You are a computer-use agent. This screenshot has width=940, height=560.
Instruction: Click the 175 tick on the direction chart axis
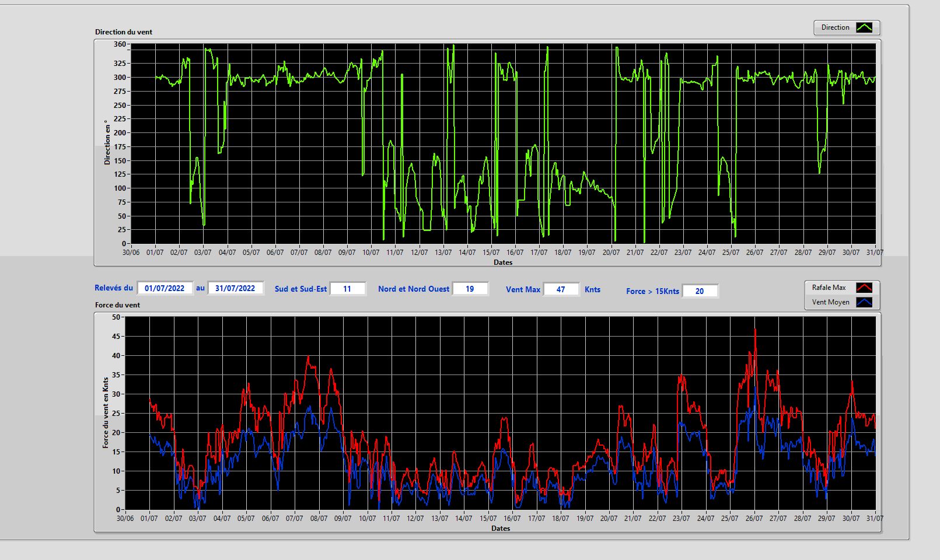[120, 146]
